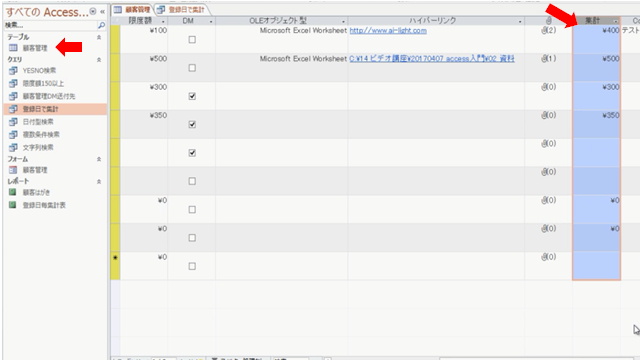Click Microsoft Excel Worksheet cell in ¥100 row
640x360 pixels.
click(282, 39)
